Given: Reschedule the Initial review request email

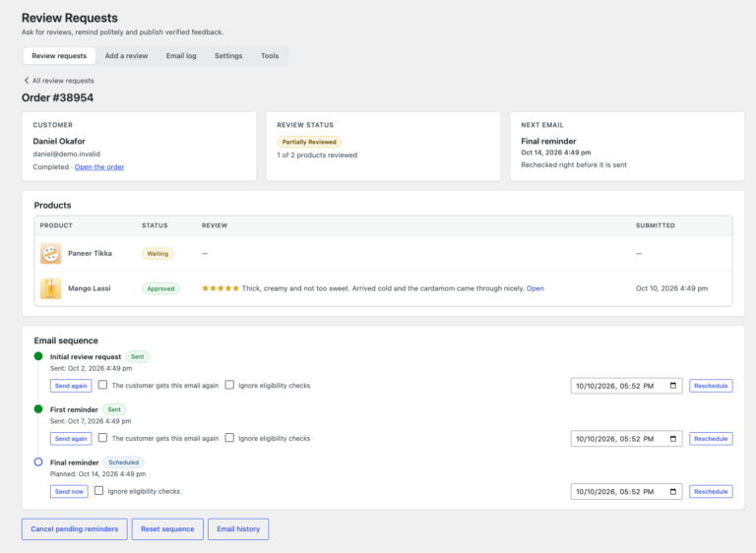Looking at the screenshot, I should pyautogui.click(x=711, y=386).
